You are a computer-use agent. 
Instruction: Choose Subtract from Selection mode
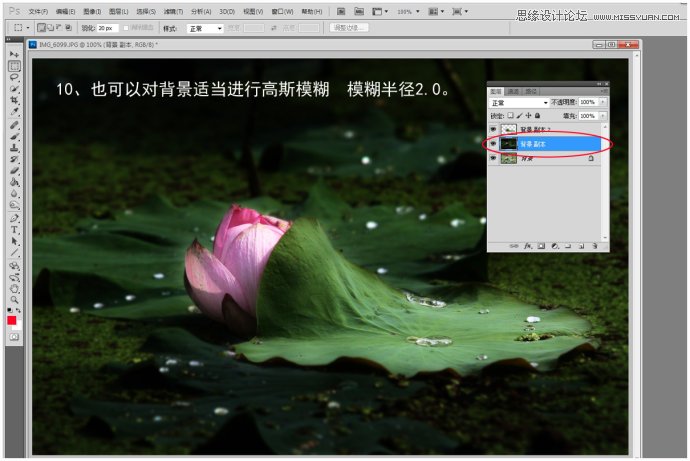pyautogui.click(x=59, y=28)
